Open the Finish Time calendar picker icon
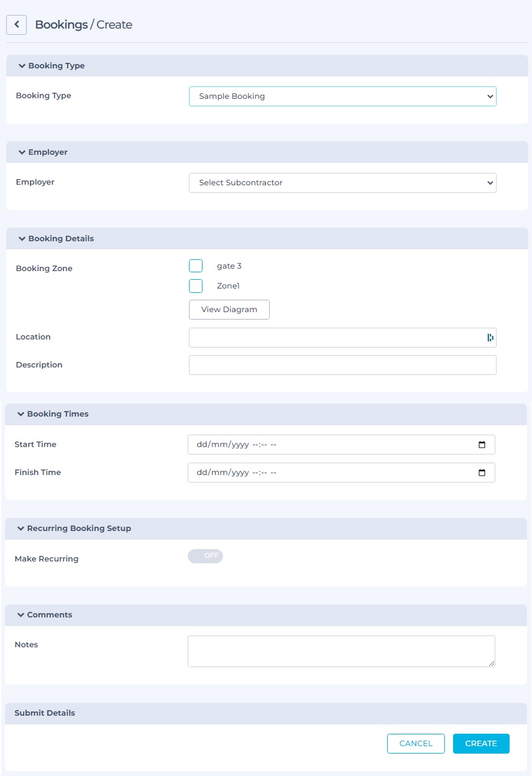The height and width of the screenshot is (776, 532). point(482,473)
